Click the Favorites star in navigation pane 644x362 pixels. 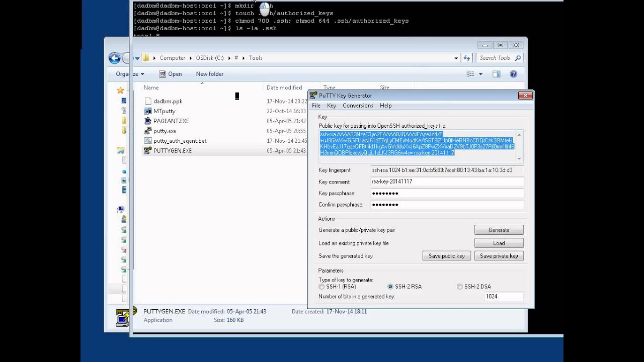120,90
